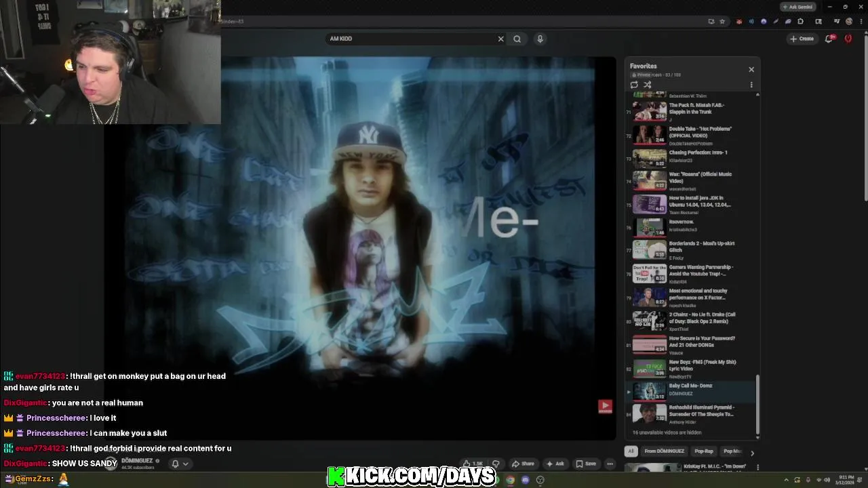Screen dimensions: 868x488
Task: Open the KrisKay 'Im Down' suggested video
Action: [688, 467]
